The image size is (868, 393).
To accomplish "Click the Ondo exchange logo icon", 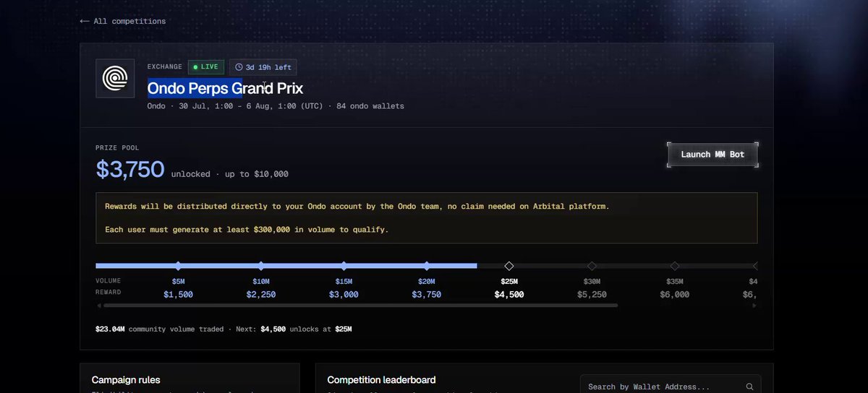I will tap(115, 78).
